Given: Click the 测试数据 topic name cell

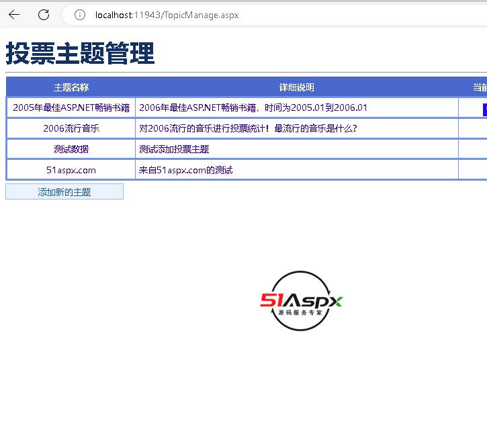Looking at the screenshot, I should click(71, 149).
